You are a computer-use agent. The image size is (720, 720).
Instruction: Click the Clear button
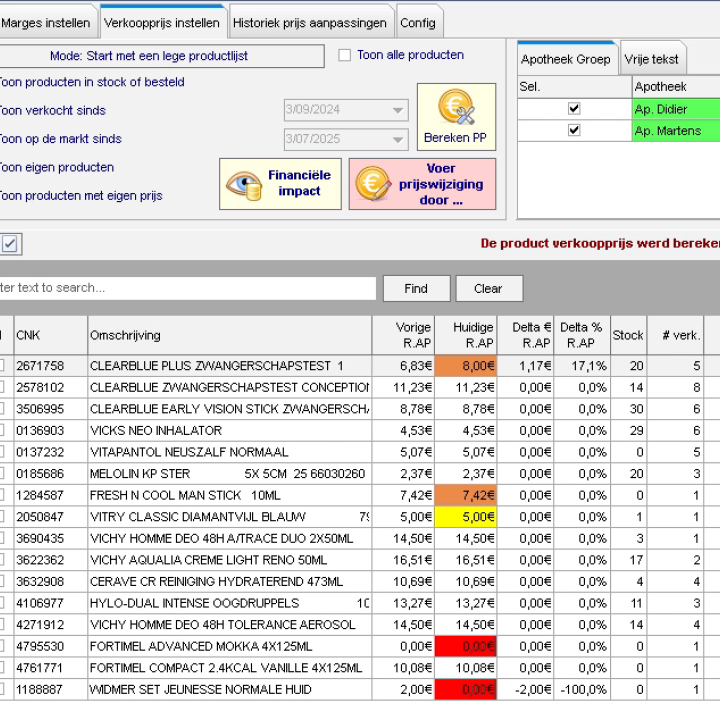coord(488,288)
